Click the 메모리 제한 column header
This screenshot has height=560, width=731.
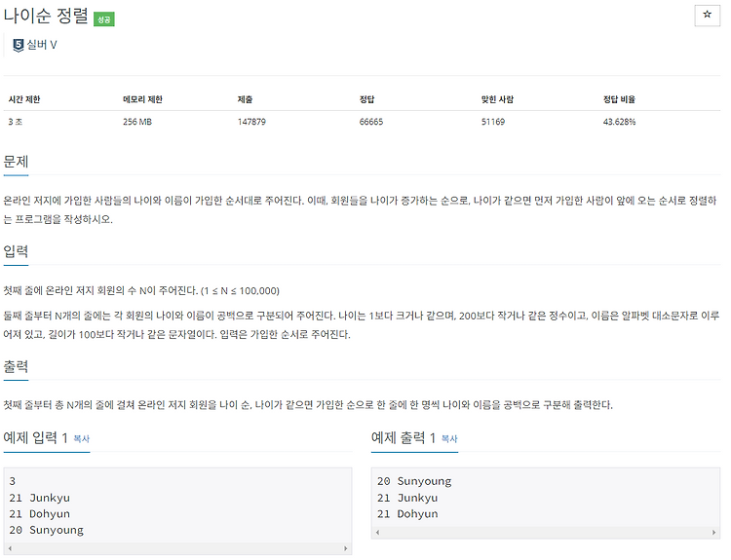pyautogui.click(x=142, y=99)
